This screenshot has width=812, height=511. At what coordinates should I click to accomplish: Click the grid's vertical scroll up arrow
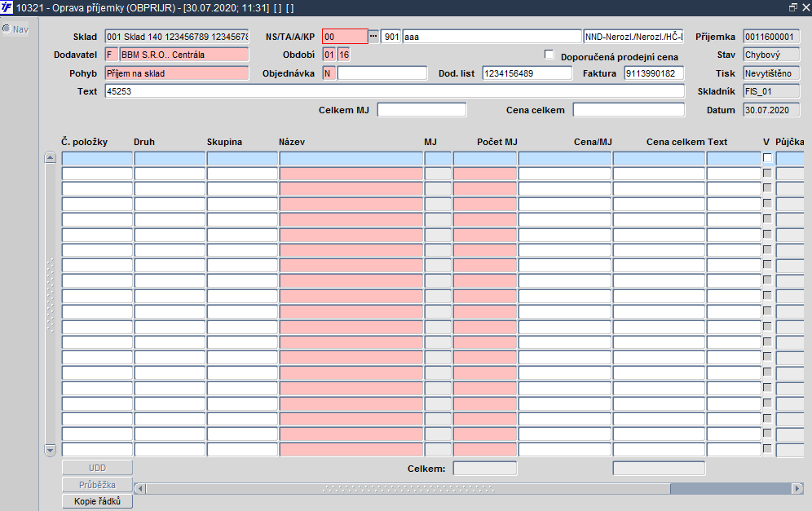51,157
